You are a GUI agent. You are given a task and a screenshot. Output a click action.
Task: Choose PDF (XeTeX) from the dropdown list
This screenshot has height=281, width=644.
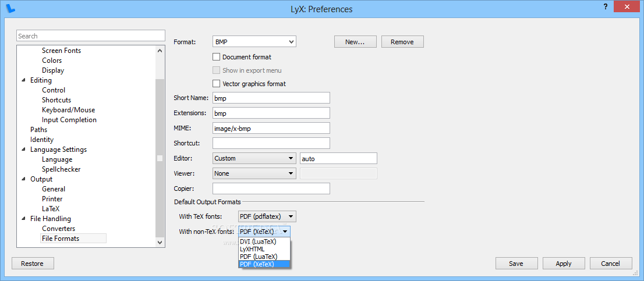tap(264, 264)
